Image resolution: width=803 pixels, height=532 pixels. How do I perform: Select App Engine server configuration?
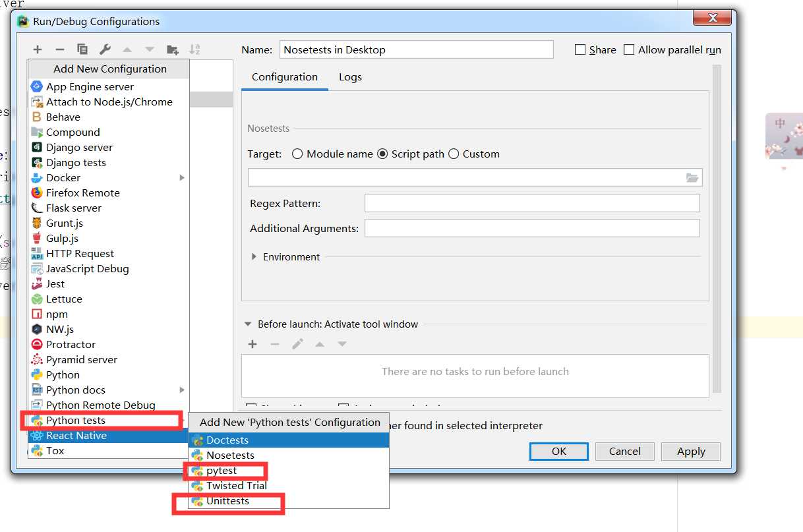[108, 86]
